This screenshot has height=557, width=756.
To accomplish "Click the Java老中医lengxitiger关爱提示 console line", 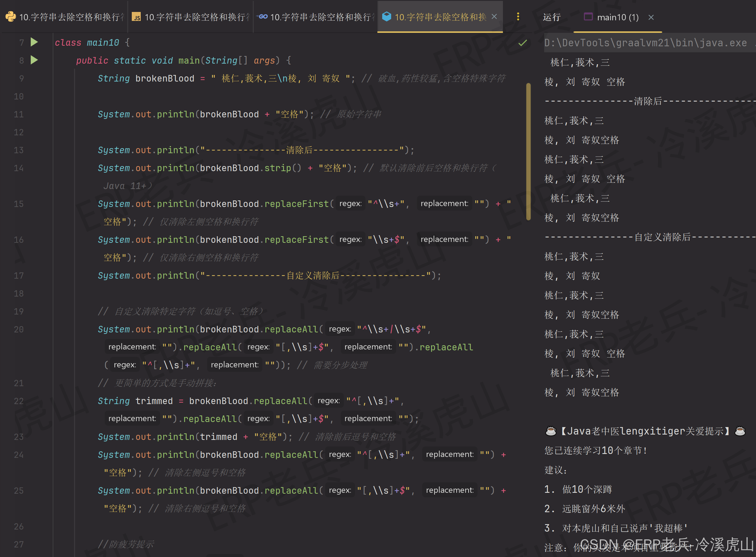I will click(x=645, y=431).
